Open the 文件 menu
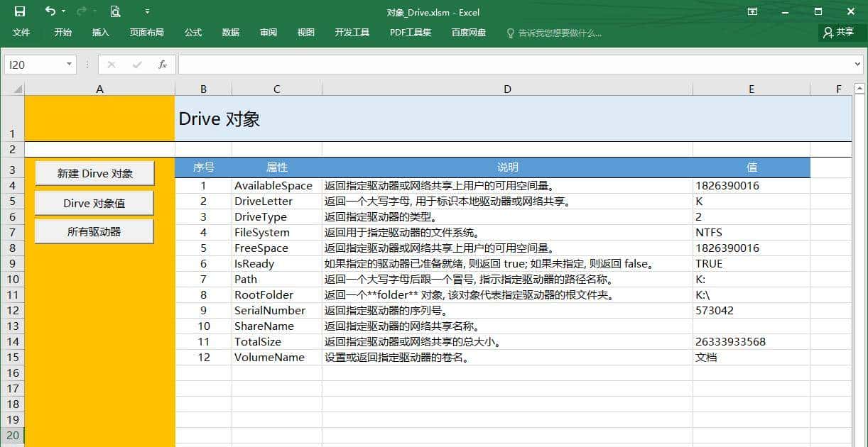This screenshot has width=868, height=447. (21, 32)
